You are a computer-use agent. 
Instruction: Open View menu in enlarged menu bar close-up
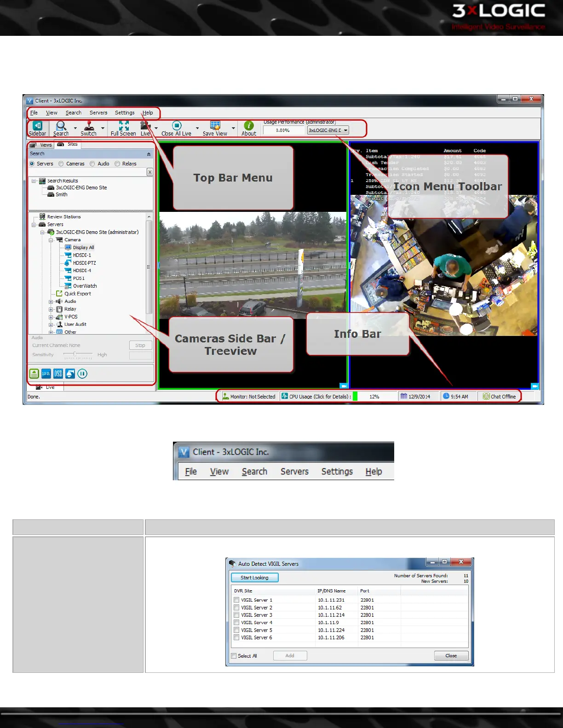pyautogui.click(x=219, y=472)
